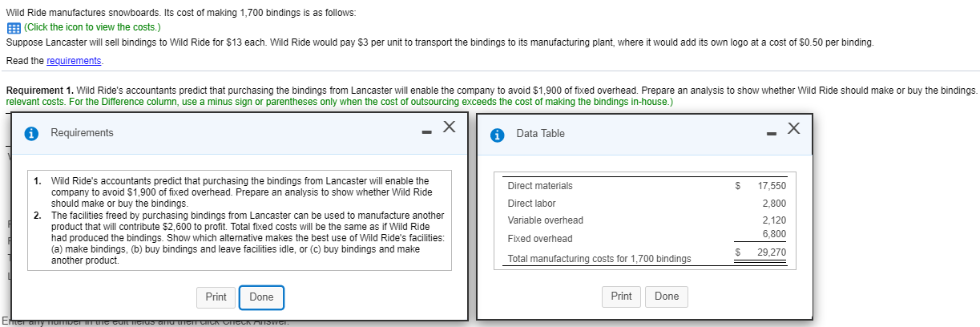
Task: Click the 29,270 total cost value
Action: click(772, 252)
